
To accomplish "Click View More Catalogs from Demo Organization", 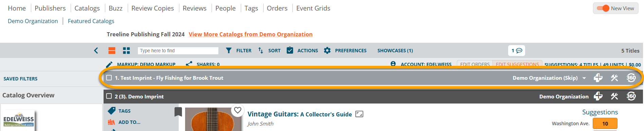I will click(251, 34).
